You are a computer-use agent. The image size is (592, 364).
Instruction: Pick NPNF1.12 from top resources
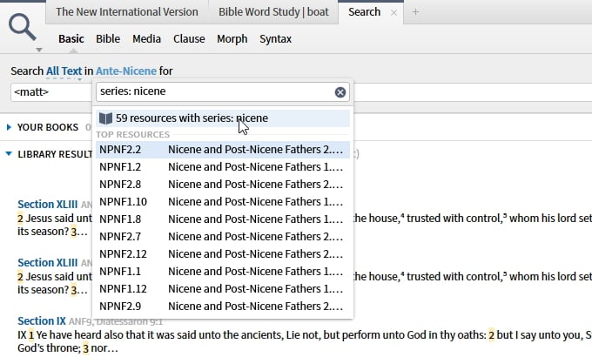point(222,288)
